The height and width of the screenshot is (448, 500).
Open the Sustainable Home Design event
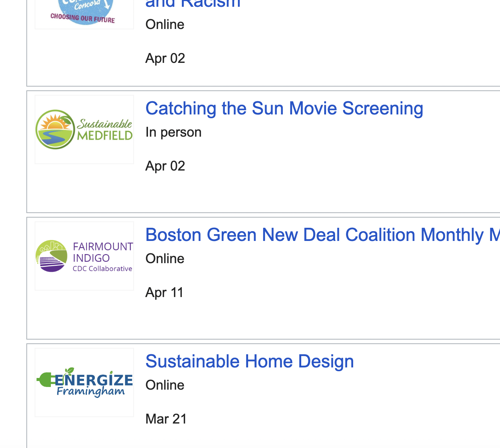(x=250, y=361)
